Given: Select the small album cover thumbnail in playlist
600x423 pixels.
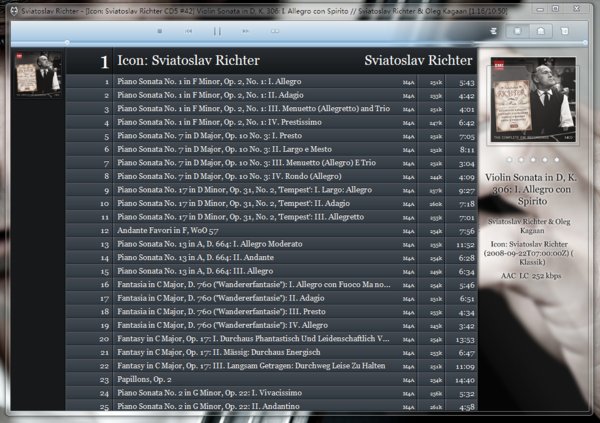Looking at the screenshot, I should click(38, 74).
